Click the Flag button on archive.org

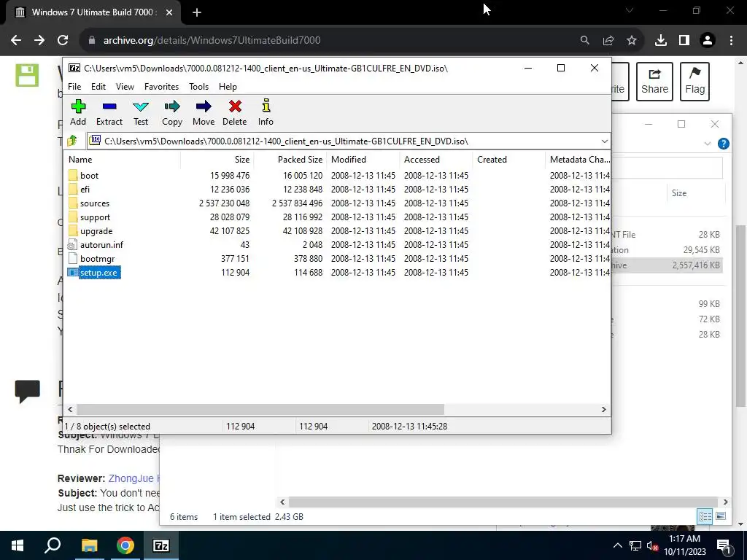[x=694, y=82]
